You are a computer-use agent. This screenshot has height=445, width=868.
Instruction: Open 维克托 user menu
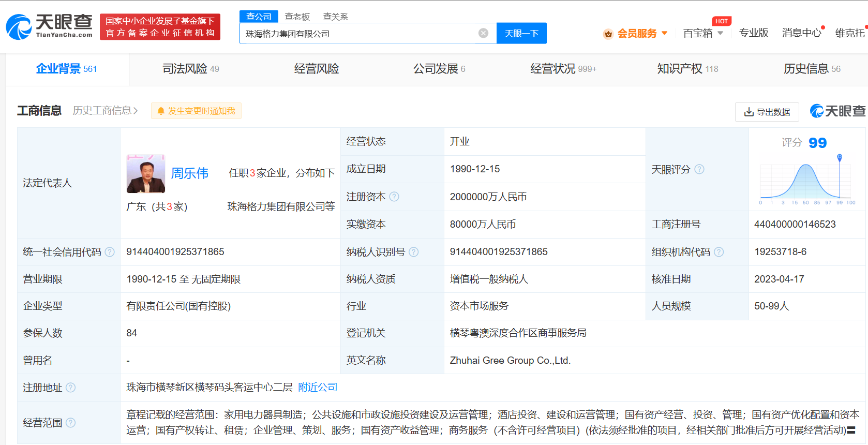tap(849, 33)
